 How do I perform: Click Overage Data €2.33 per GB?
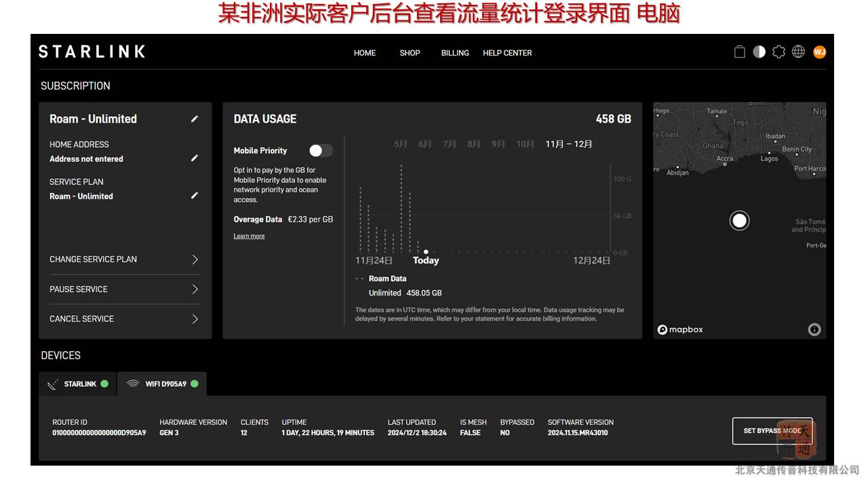click(283, 220)
